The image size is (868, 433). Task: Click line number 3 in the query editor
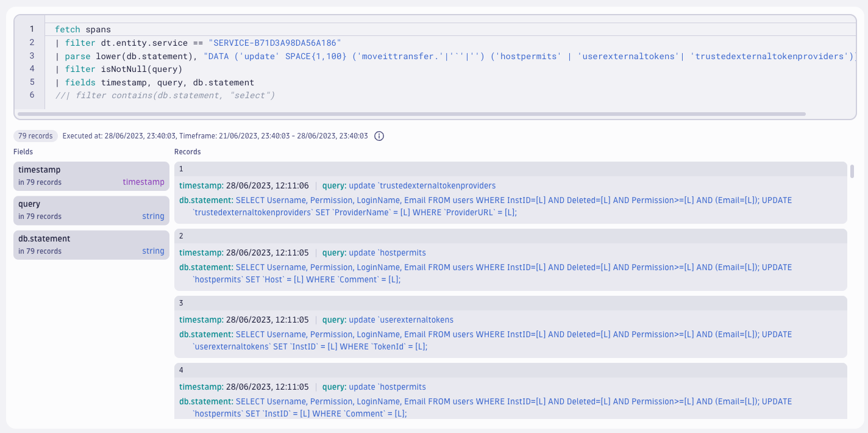click(30, 55)
